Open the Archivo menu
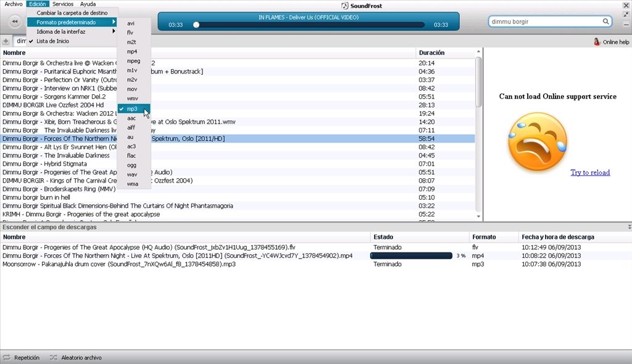Image resolution: width=632 pixels, height=364 pixels. (14, 4)
